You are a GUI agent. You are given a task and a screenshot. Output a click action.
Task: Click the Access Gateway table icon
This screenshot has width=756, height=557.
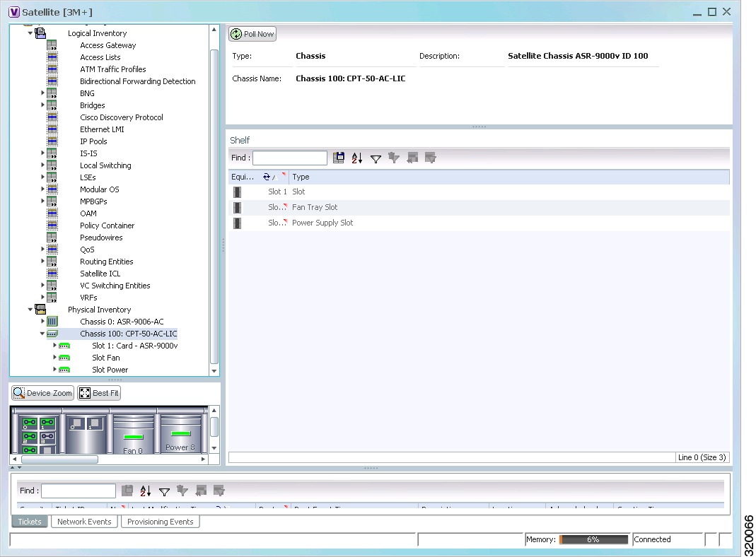[x=52, y=45]
